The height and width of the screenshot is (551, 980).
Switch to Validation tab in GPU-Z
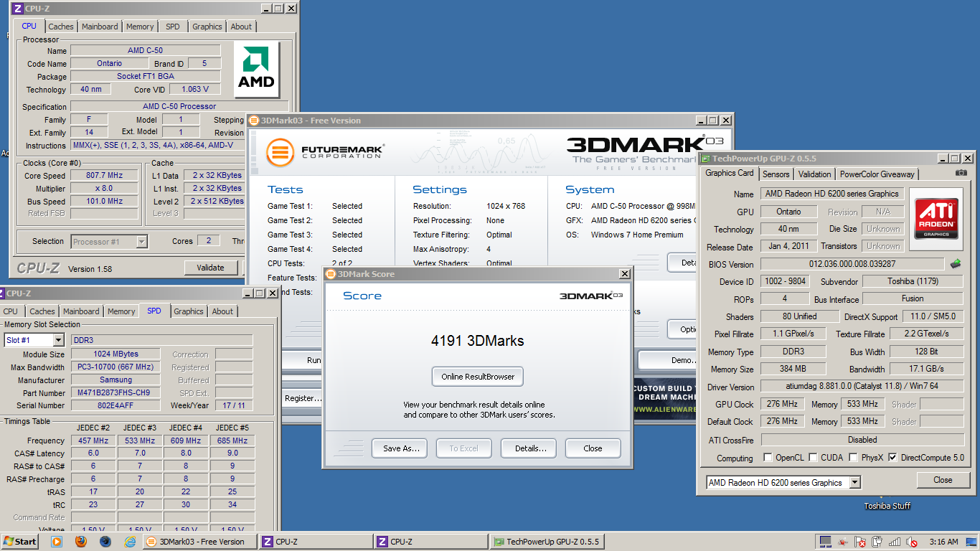click(x=814, y=174)
